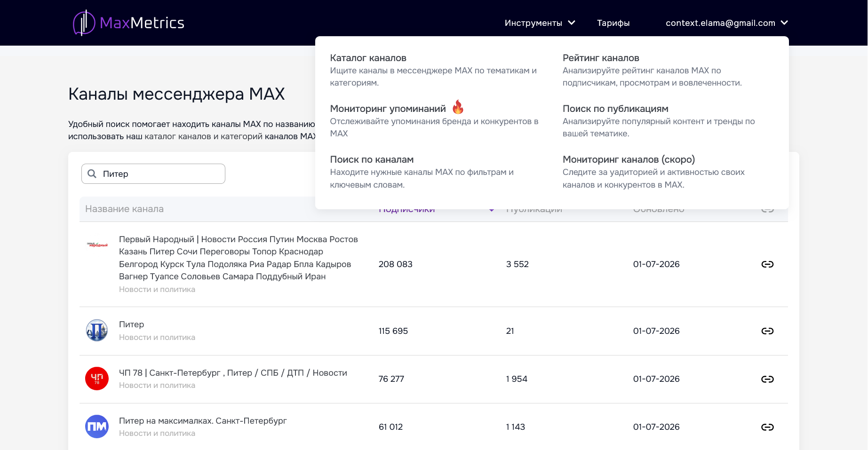Open link icon for Питер channel row

[x=767, y=331]
